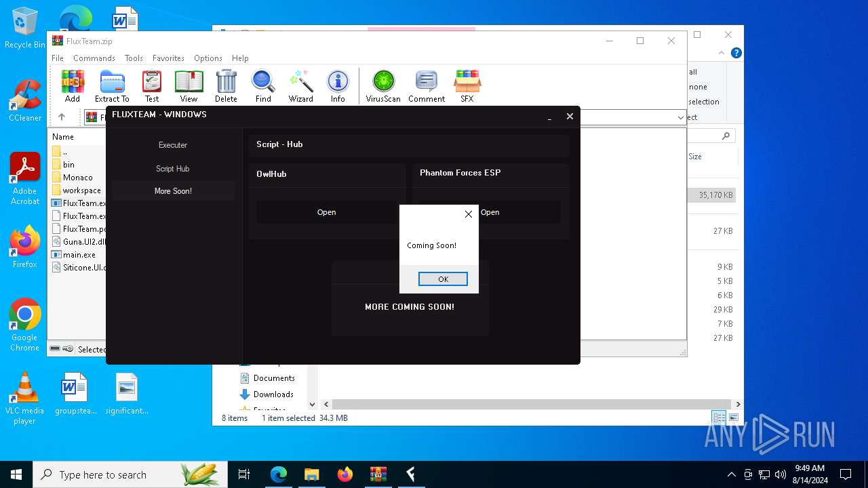Open the significant image file icon
868x488 pixels.
[x=127, y=394]
